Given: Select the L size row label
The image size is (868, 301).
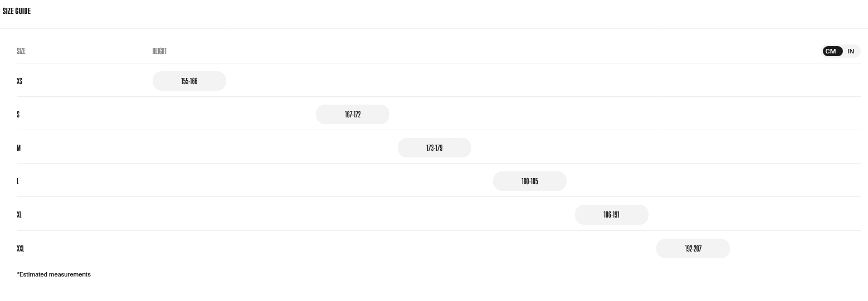Looking at the screenshot, I should point(18,181).
